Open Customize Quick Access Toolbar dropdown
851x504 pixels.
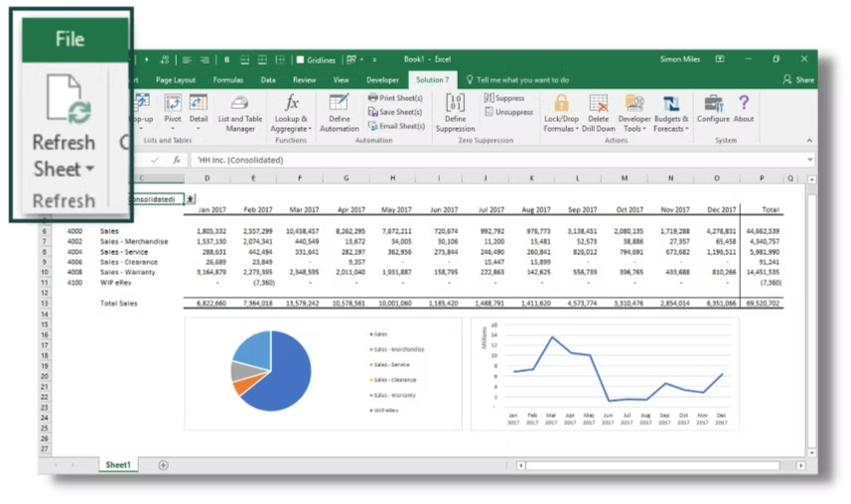tap(374, 60)
